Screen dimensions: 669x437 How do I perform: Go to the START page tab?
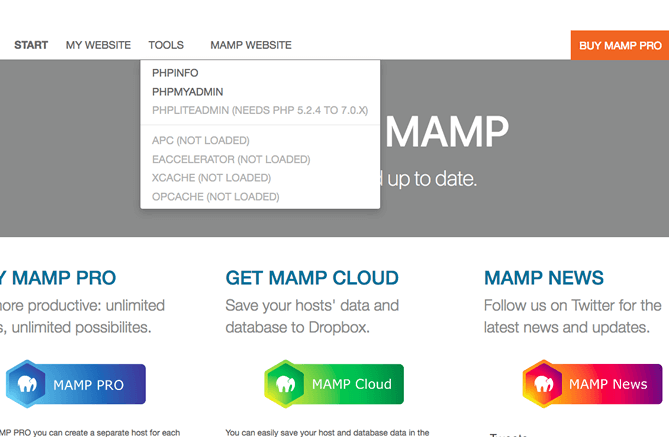(x=31, y=45)
